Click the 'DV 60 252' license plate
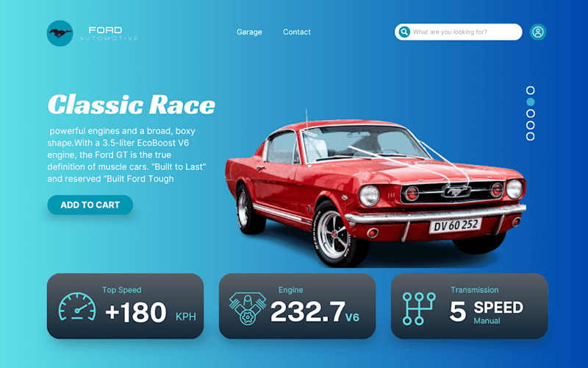Image resolution: width=588 pixels, height=368 pixels. click(x=456, y=225)
